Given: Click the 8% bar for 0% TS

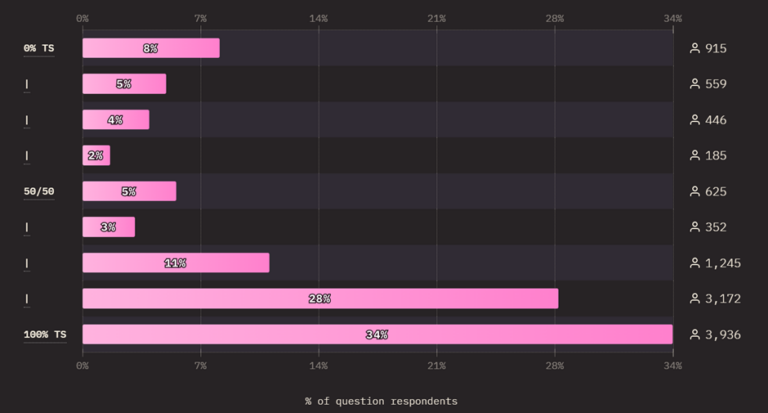Looking at the screenshot, I should 151,48.
